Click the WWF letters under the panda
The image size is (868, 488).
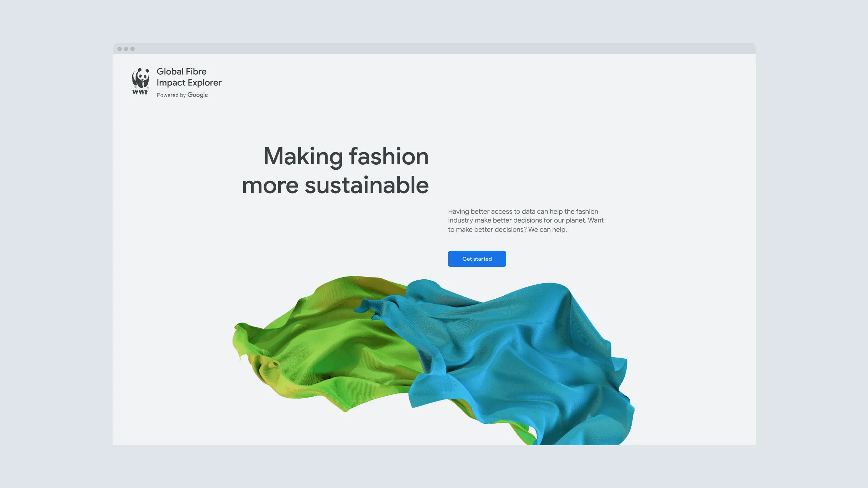[x=140, y=92]
